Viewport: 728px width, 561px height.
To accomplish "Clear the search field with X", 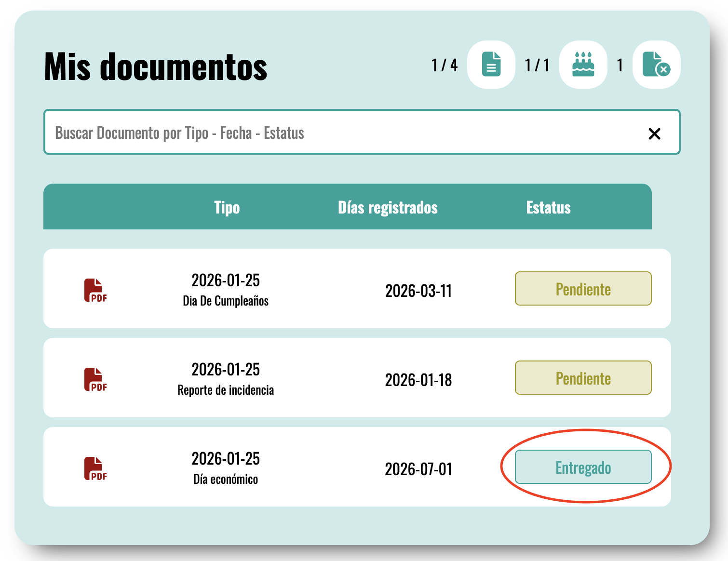I will click(654, 134).
